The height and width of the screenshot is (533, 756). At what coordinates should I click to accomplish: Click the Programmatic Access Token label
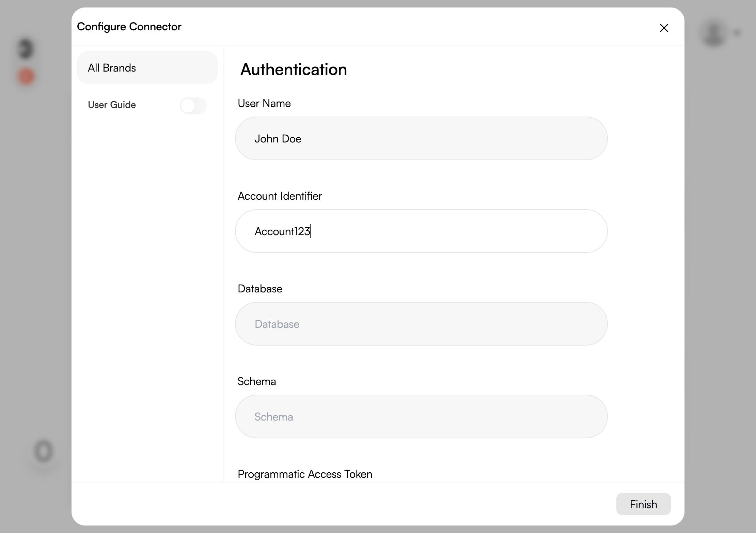[304, 474]
